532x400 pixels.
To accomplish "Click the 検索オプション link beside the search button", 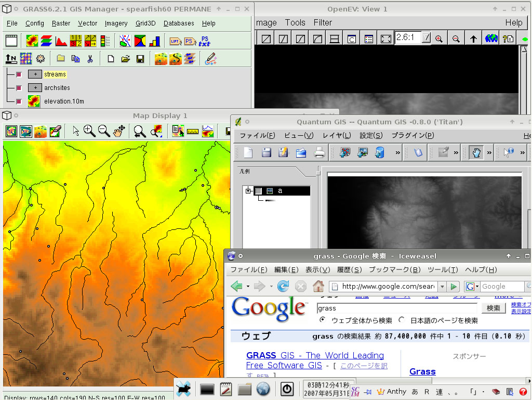I will coord(521,305).
